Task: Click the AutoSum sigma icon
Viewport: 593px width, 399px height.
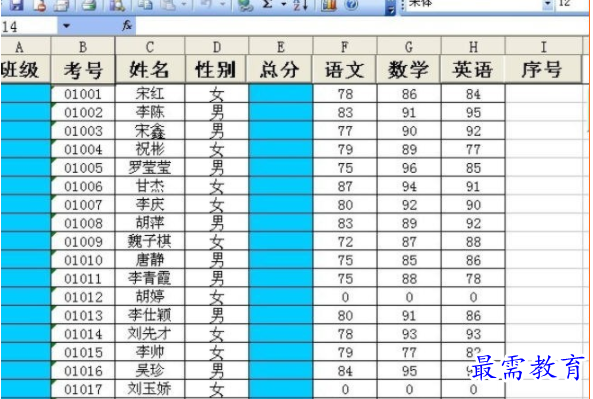Action: point(268,5)
